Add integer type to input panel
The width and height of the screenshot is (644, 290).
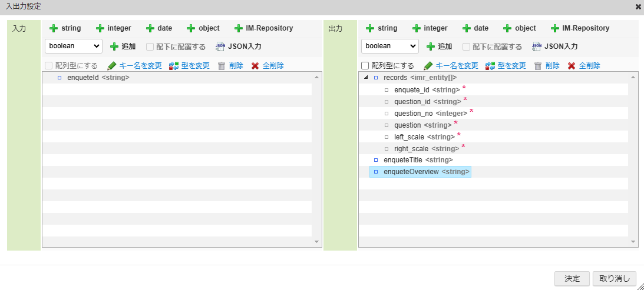click(113, 28)
